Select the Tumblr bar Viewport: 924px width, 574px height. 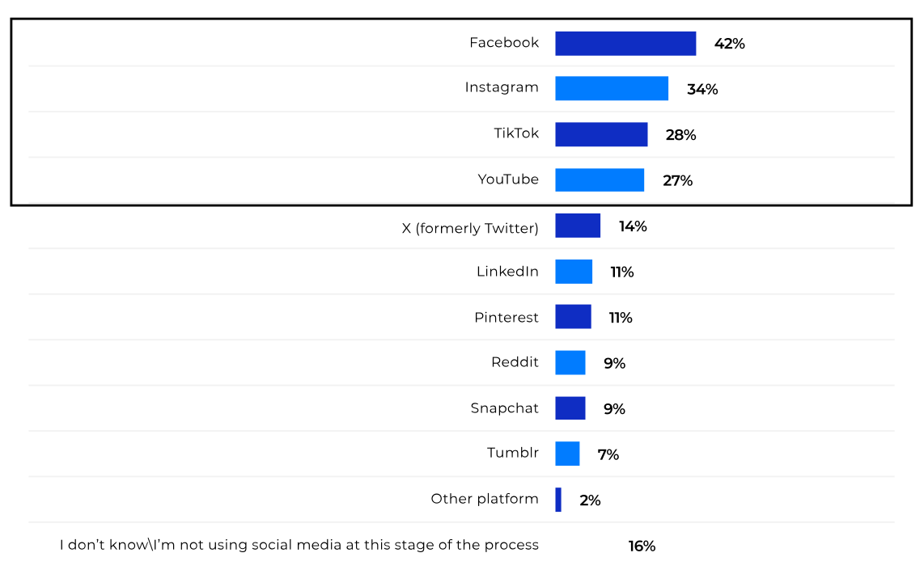(567, 454)
